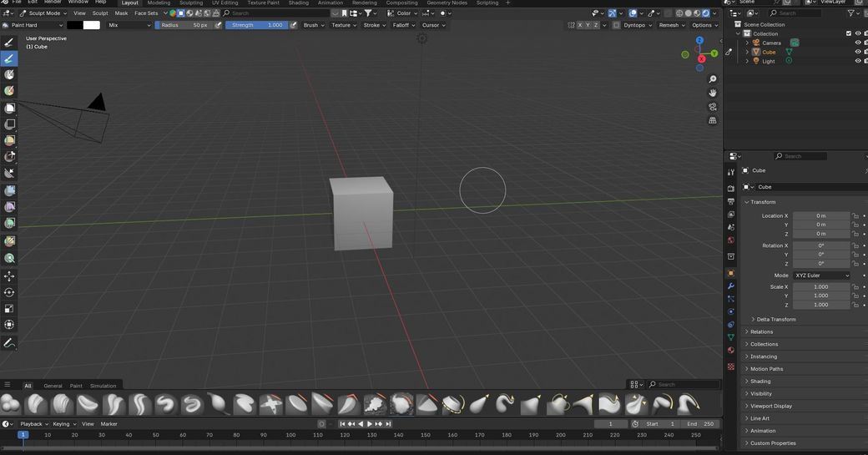
Task: Toggle visibility of the Light object
Action: tap(857, 61)
